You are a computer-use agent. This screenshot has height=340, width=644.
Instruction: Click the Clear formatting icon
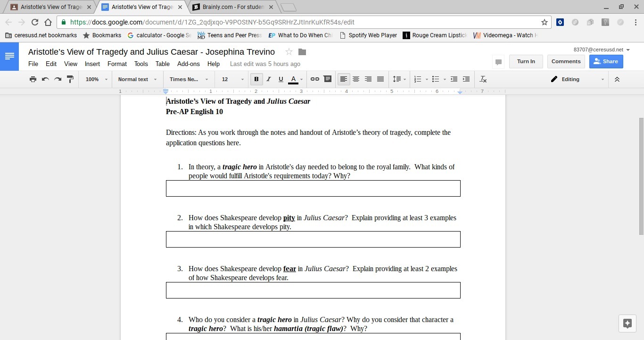coord(483,79)
